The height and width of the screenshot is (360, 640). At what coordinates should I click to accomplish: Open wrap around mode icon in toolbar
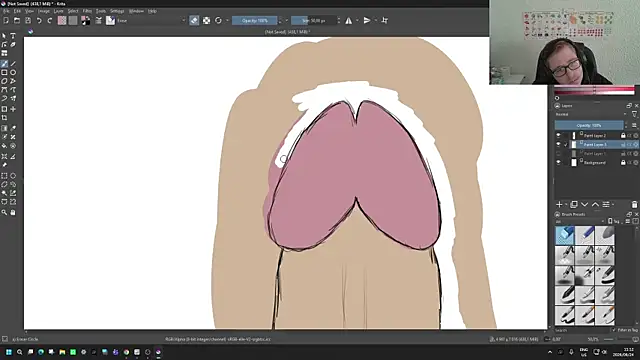point(384,20)
